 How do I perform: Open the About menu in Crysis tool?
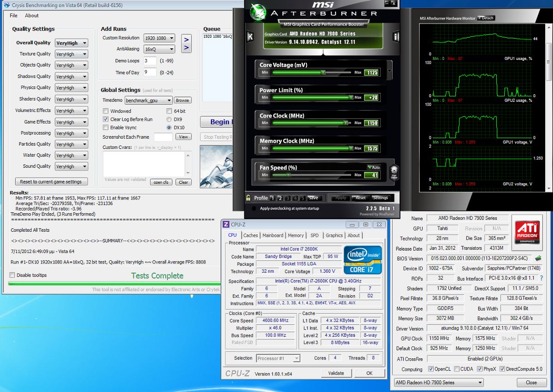32,15
